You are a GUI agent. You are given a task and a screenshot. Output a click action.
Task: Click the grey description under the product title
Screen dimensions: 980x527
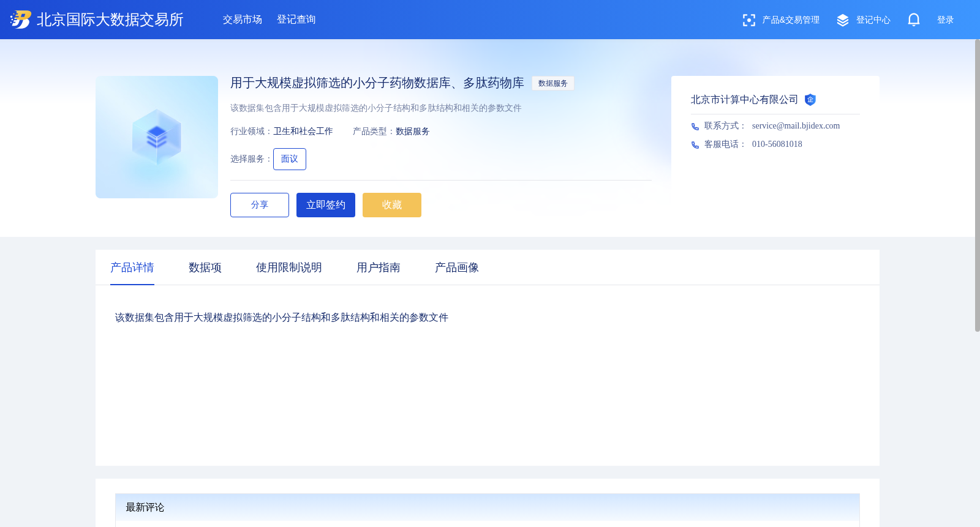(376, 108)
